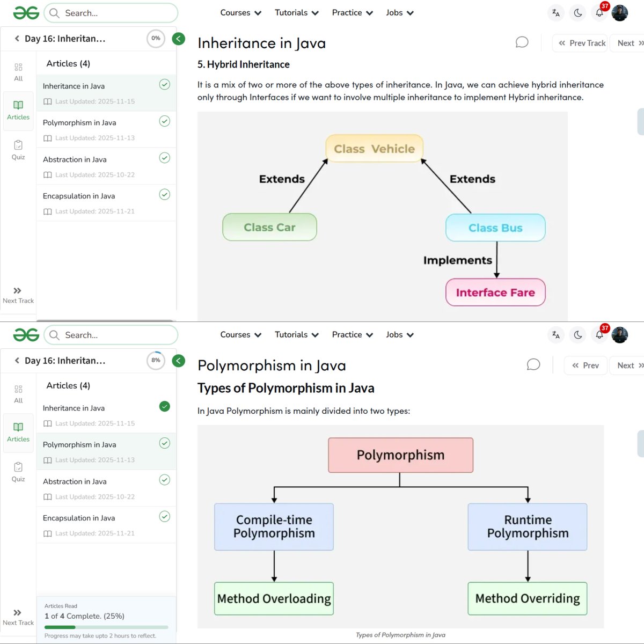The width and height of the screenshot is (644, 644).
Task: Expand the Tutorials dropdown
Action: tap(296, 12)
